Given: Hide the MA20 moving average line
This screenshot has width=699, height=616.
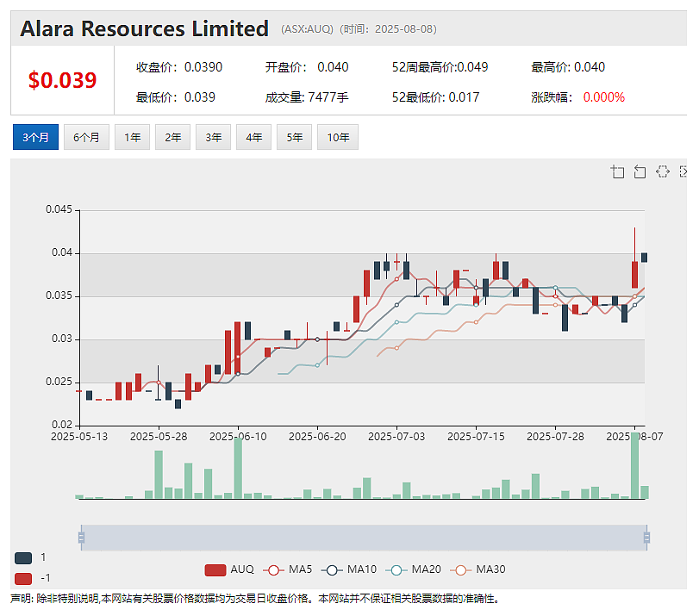Looking at the screenshot, I should [x=413, y=569].
